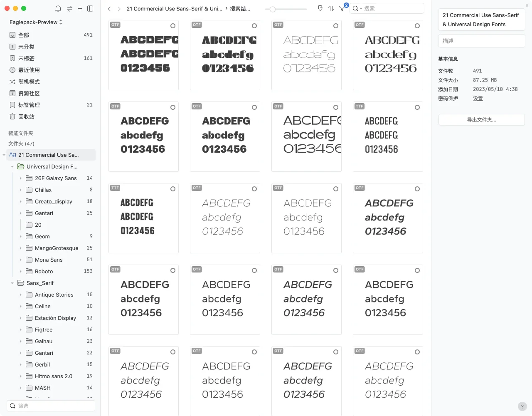
Task: Adjust the thumbnail size slider
Action: click(273, 9)
